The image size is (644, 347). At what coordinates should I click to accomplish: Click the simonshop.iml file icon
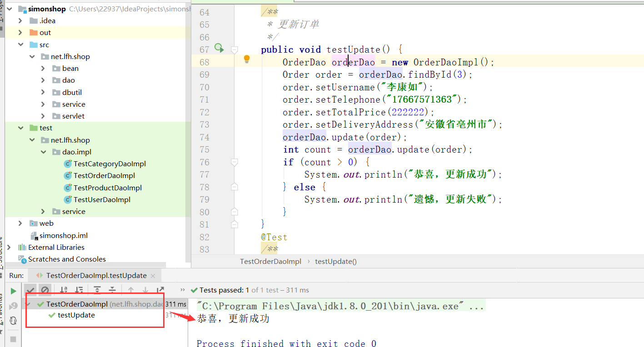[x=33, y=235]
